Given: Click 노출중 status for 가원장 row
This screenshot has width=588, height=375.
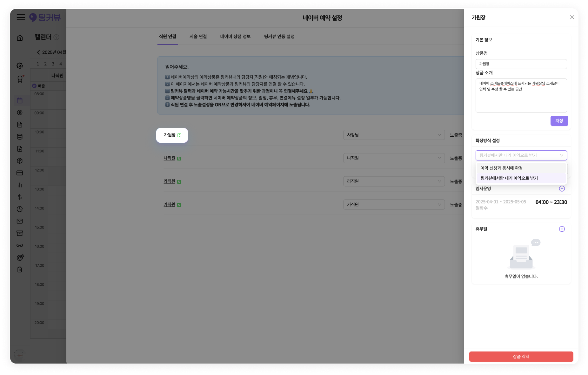Looking at the screenshot, I should click(x=456, y=135).
